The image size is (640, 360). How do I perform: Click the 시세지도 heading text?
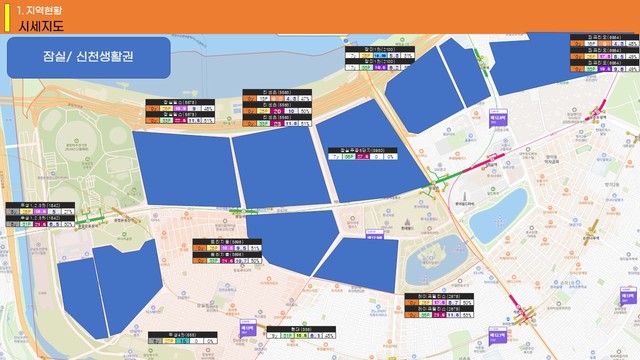(41, 26)
